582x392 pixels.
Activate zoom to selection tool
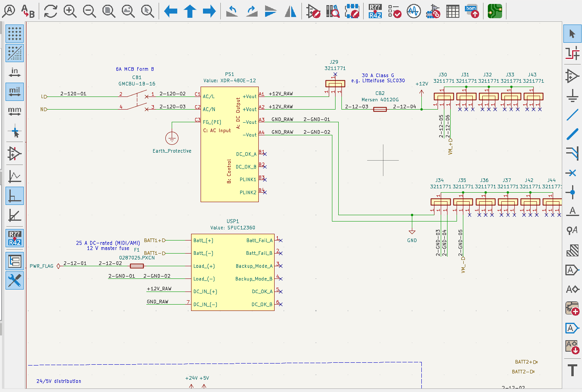[148, 11]
